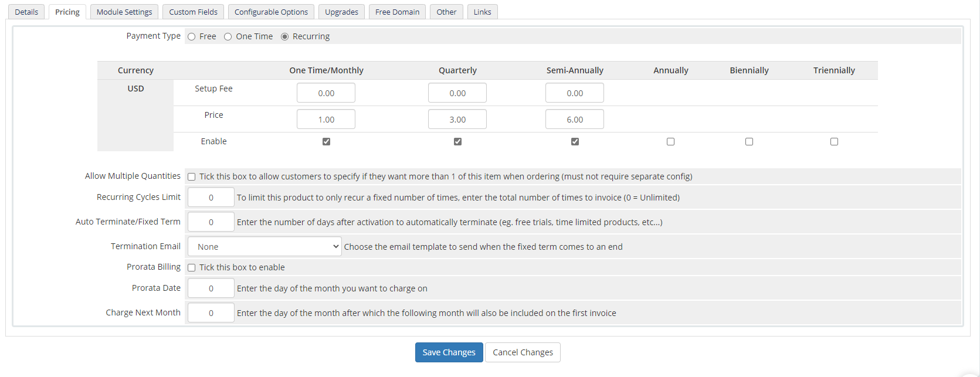Screen dimensions: 980x377
Task: Select the Recurring payment type radio
Action: pyautogui.click(x=285, y=37)
